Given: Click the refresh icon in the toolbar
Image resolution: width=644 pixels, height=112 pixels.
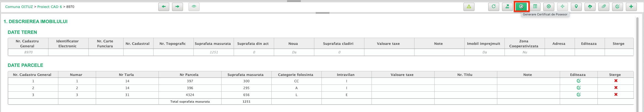Looking at the screenshot, I should 493,7.
